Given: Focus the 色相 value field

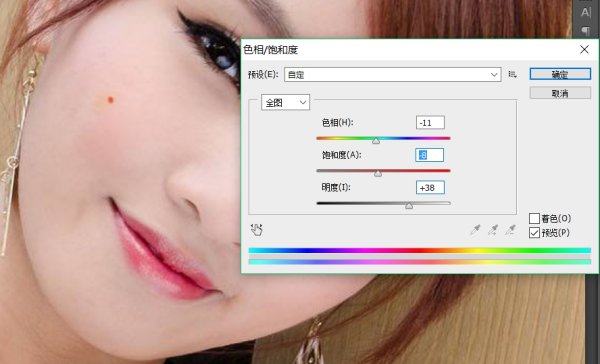Looking at the screenshot, I should (430, 123).
